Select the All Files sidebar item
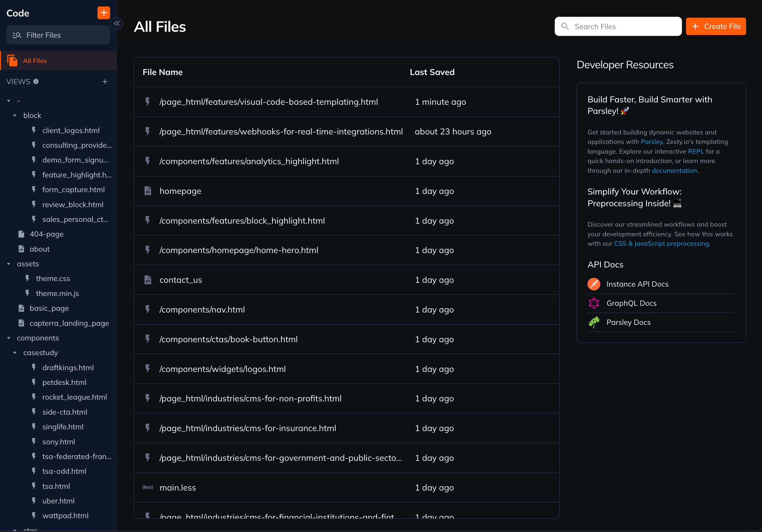The width and height of the screenshot is (762, 532). coord(35,61)
